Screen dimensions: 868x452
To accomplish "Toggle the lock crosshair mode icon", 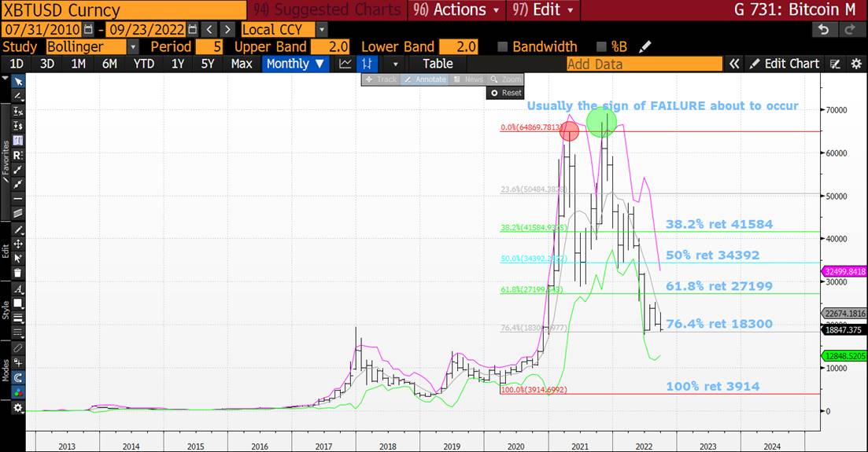I will tap(18, 362).
